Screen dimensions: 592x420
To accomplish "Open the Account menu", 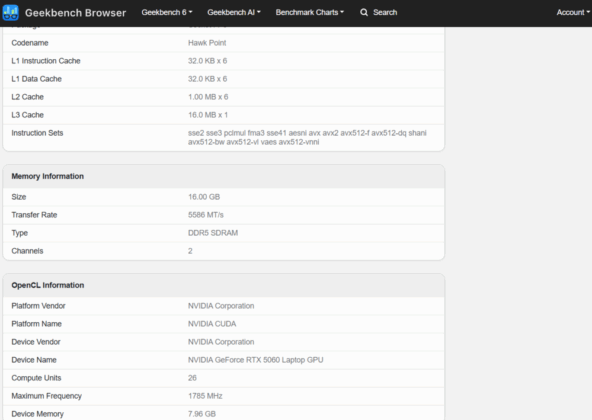I will (573, 12).
